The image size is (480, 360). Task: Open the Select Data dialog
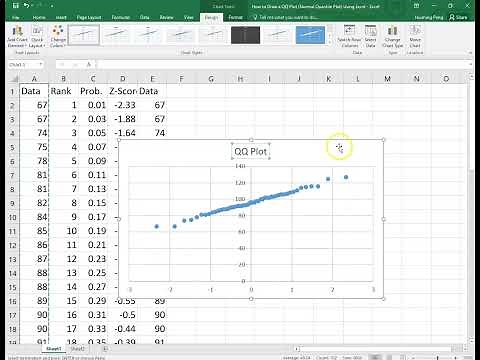[370, 36]
